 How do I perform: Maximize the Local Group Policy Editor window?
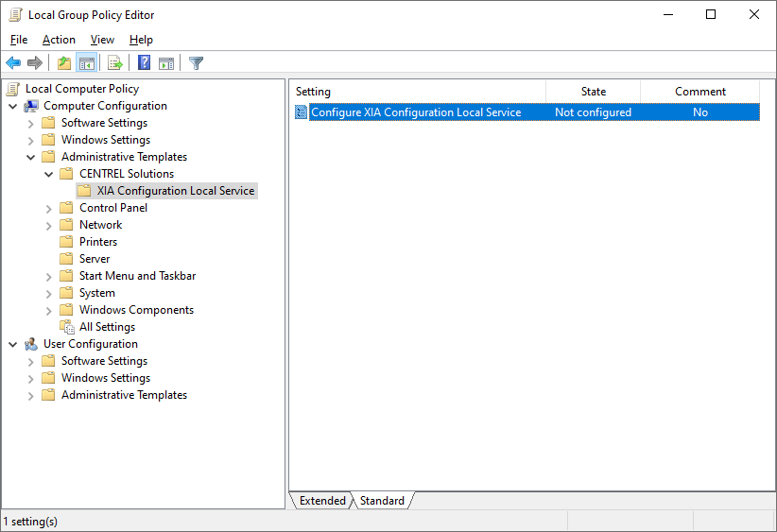pos(711,15)
